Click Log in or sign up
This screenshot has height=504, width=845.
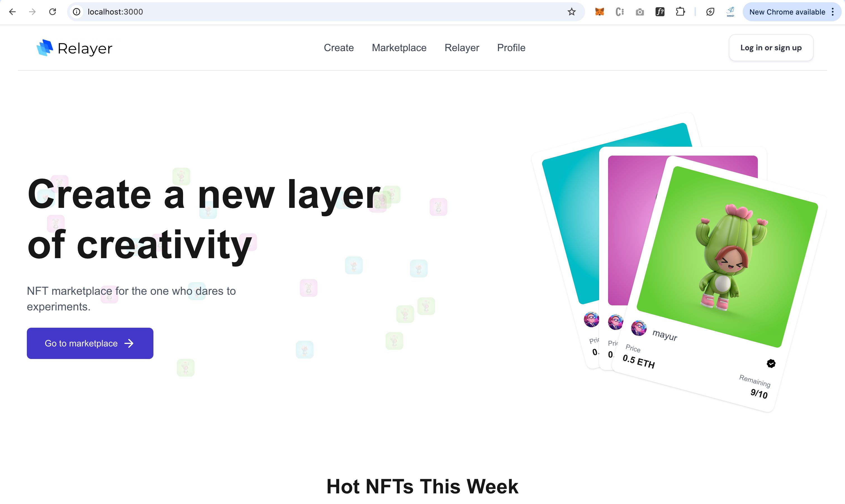tap(771, 47)
